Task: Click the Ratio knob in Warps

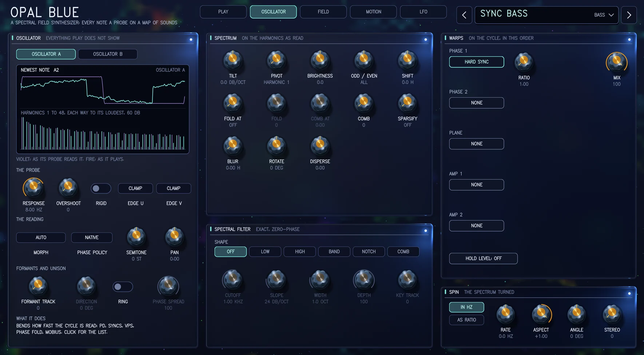Action: 524,62
